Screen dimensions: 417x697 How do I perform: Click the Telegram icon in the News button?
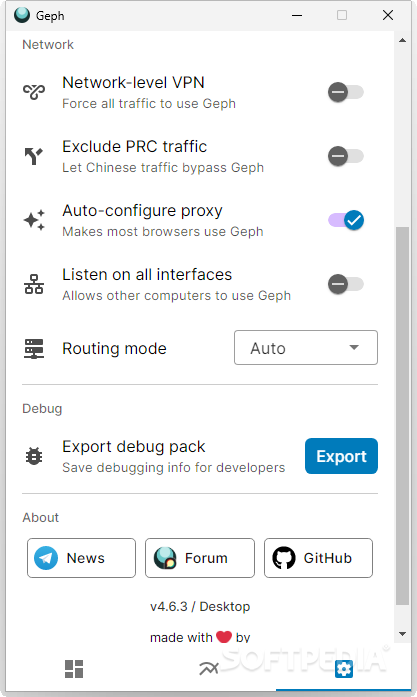click(46, 558)
